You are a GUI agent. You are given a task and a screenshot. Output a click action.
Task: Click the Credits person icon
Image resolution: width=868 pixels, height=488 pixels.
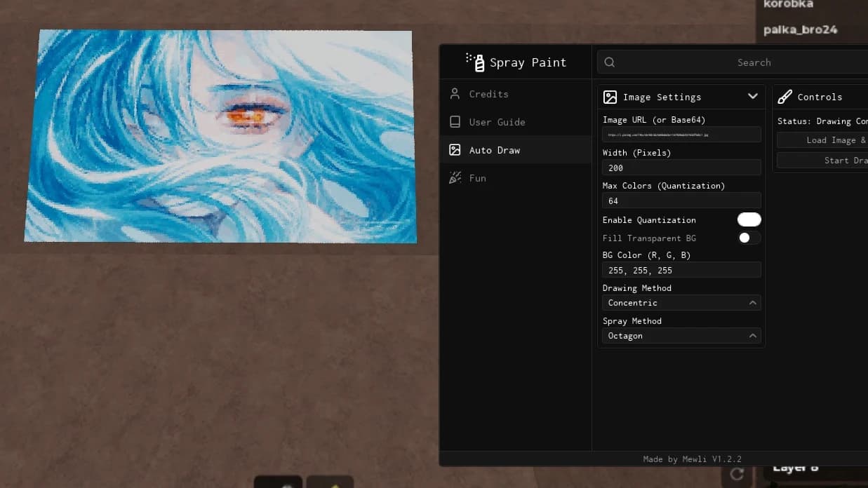point(455,94)
